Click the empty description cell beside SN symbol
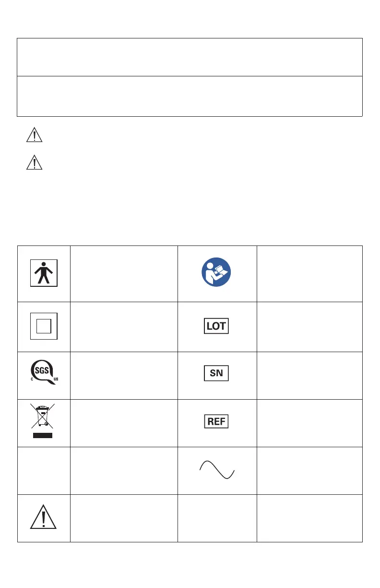Viewport: 380px width, 588px height. (309, 375)
